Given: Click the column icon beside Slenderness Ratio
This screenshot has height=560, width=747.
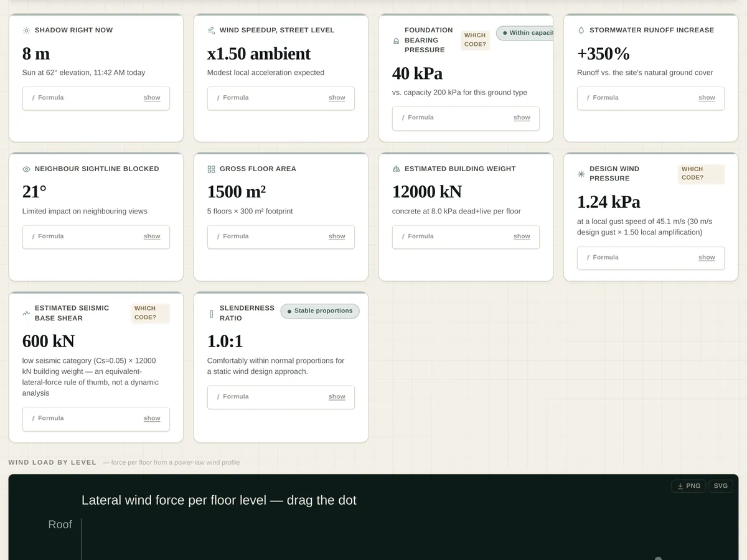Looking at the screenshot, I should pyautogui.click(x=211, y=314).
